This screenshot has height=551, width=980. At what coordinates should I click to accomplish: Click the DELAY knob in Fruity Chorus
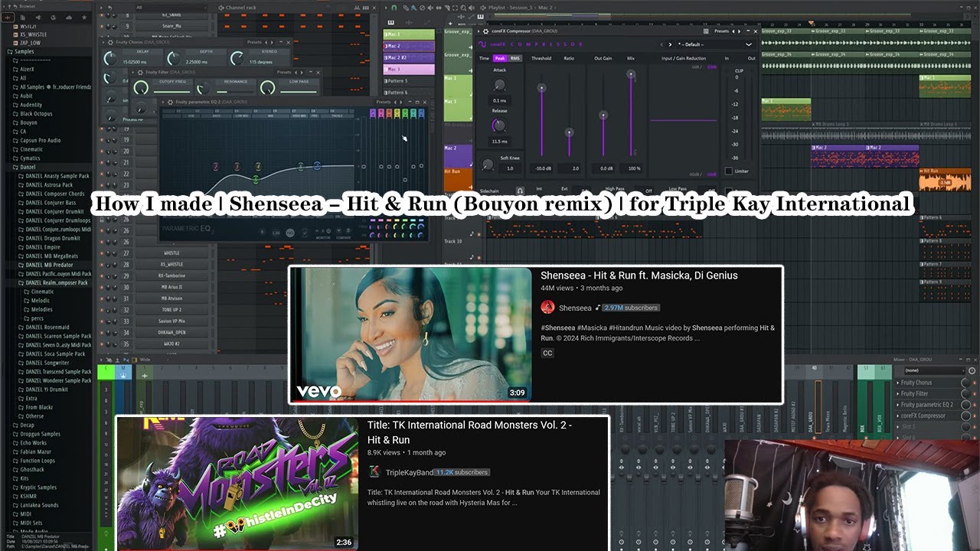pyautogui.click(x=110, y=59)
